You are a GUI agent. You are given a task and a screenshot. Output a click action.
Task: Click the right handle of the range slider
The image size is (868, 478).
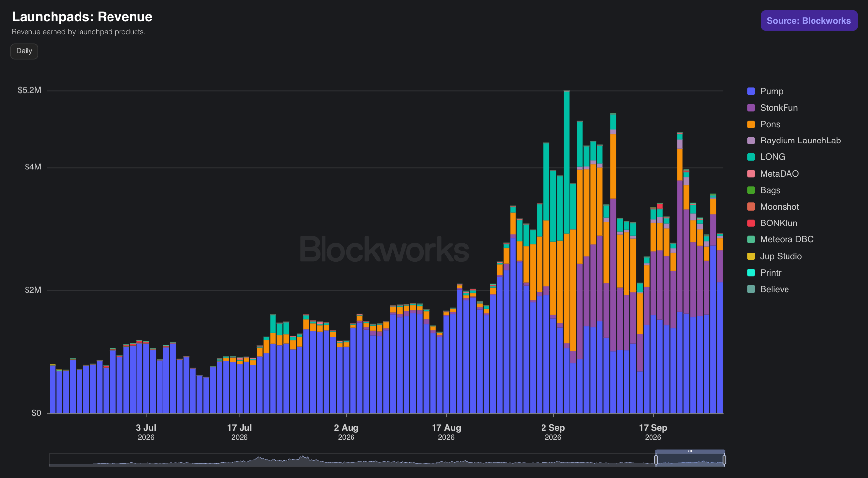(724, 460)
